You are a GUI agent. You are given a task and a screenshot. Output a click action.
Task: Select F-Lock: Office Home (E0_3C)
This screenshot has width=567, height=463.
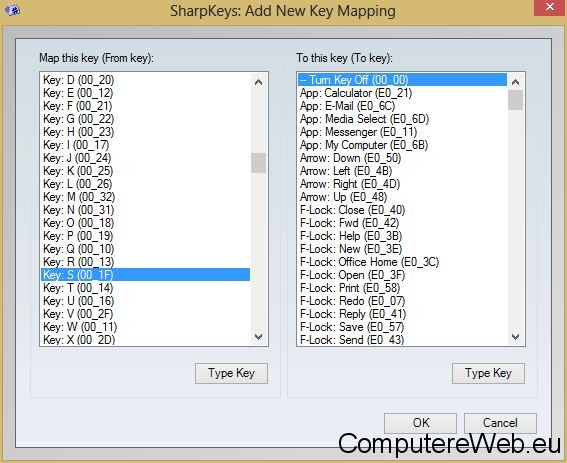coord(402,262)
